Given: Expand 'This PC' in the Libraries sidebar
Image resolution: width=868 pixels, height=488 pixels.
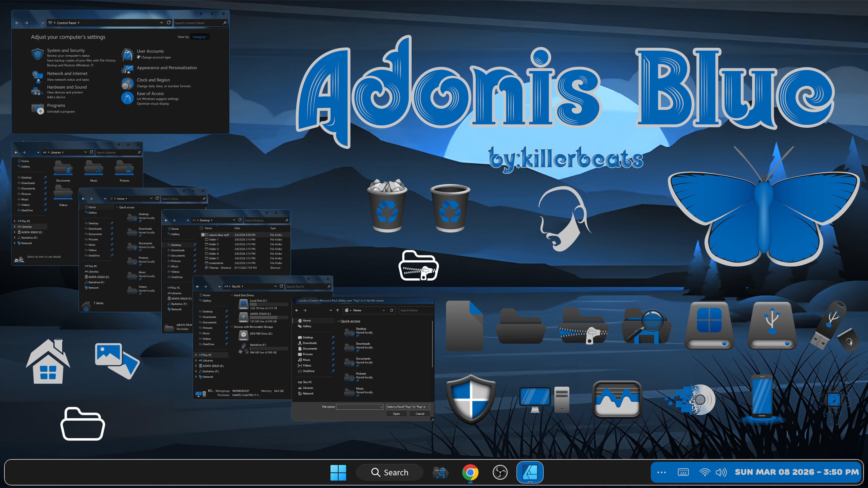Looking at the screenshot, I should [15, 221].
